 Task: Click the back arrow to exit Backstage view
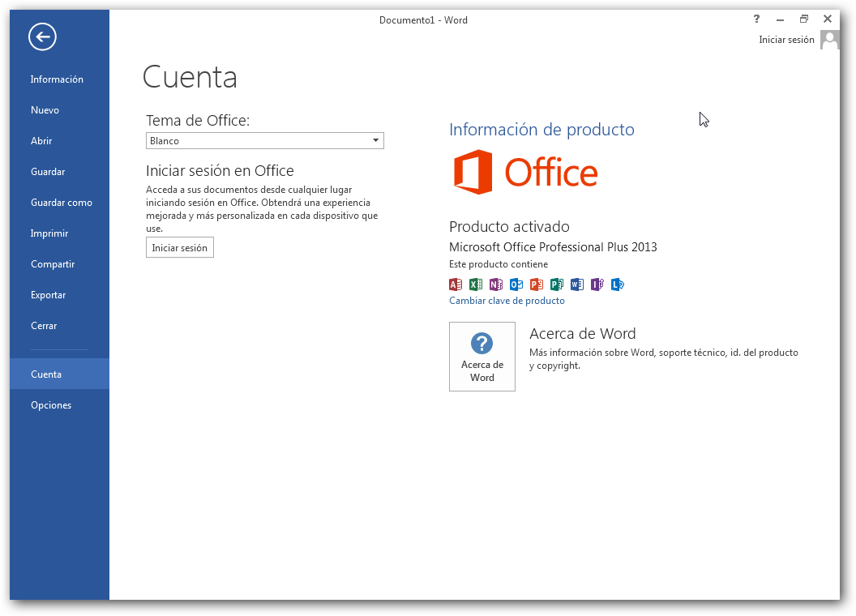(x=41, y=36)
